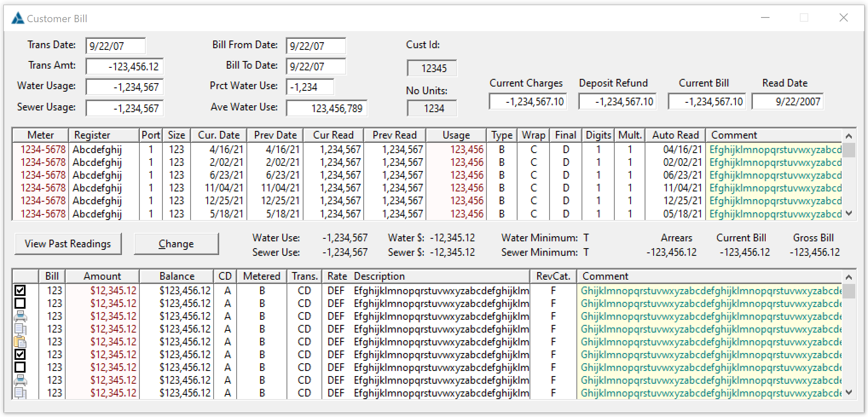Click the copy icon in the fourth bill row

[x=20, y=329]
